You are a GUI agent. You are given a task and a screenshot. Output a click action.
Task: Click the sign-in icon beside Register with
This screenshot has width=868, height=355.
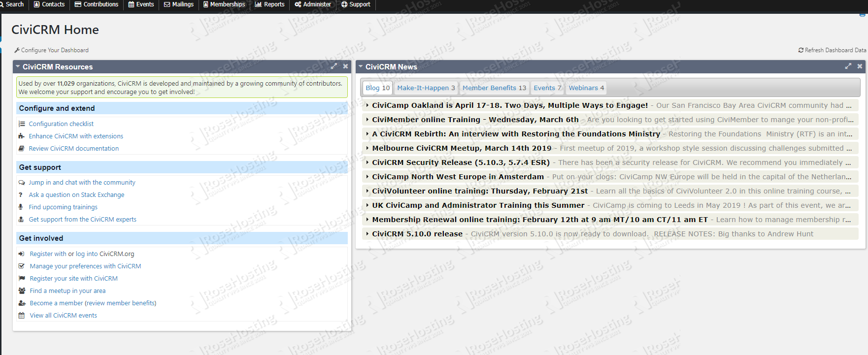click(x=22, y=254)
